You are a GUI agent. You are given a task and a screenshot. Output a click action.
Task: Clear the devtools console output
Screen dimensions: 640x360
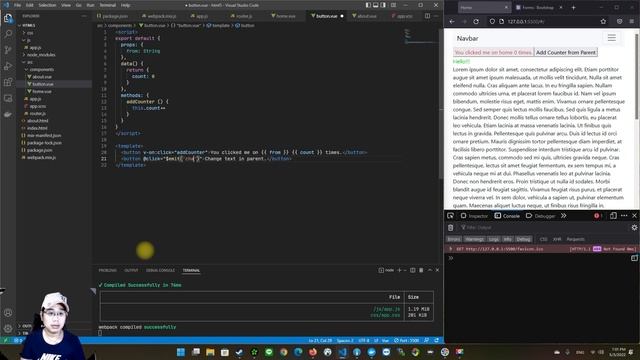[x=451, y=228]
